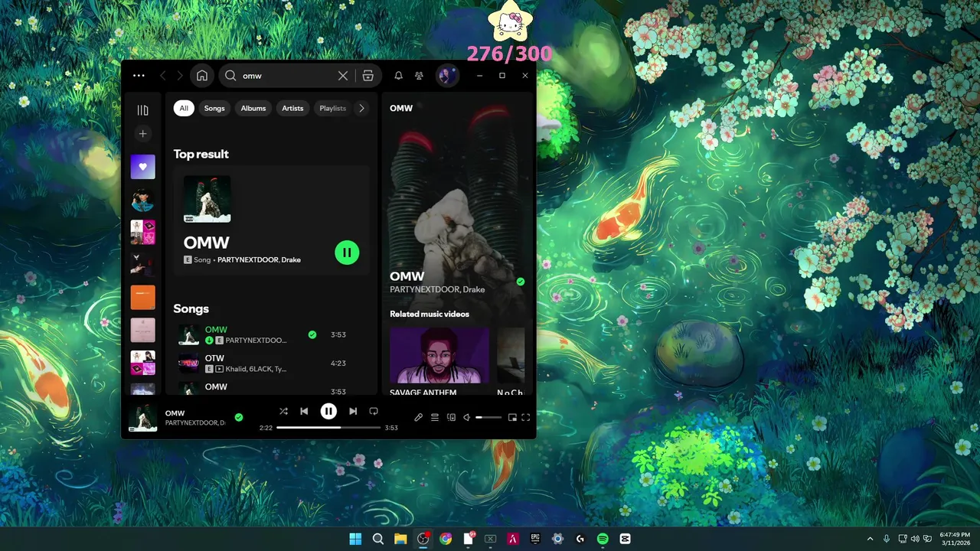Open the OTW song cover thumbnail
980x551 pixels.
pyautogui.click(x=188, y=363)
